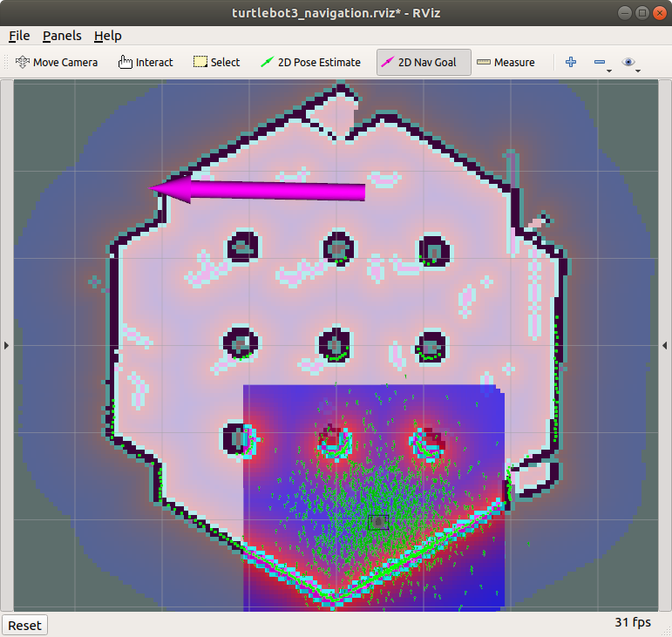
Task: Expand the left side panel arrow
Action: tap(6, 345)
